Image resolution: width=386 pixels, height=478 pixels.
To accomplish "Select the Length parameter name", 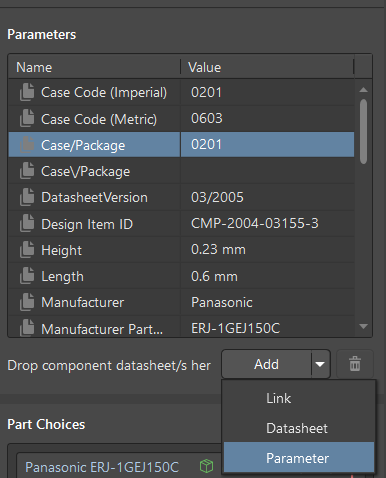I will tap(62, 276).
